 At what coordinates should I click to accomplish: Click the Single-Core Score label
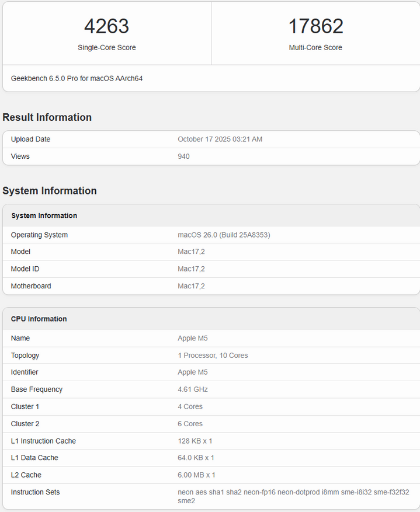tap(106, 47)
